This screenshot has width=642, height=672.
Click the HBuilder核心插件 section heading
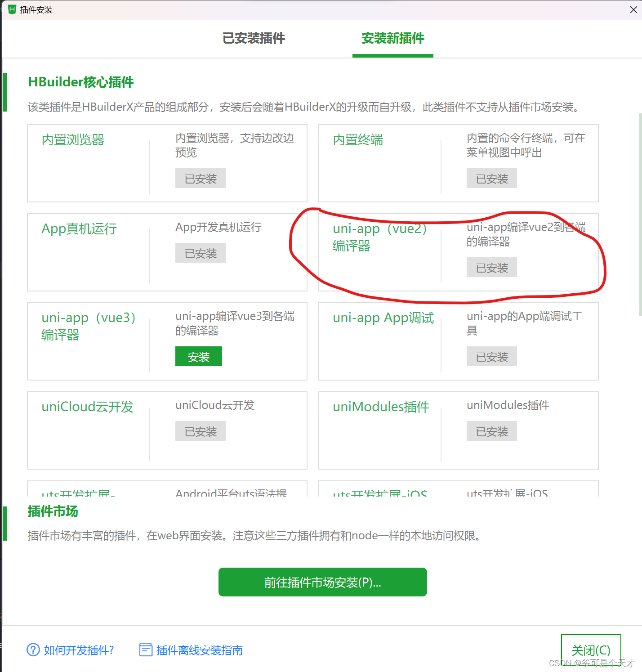click(81, 82)
